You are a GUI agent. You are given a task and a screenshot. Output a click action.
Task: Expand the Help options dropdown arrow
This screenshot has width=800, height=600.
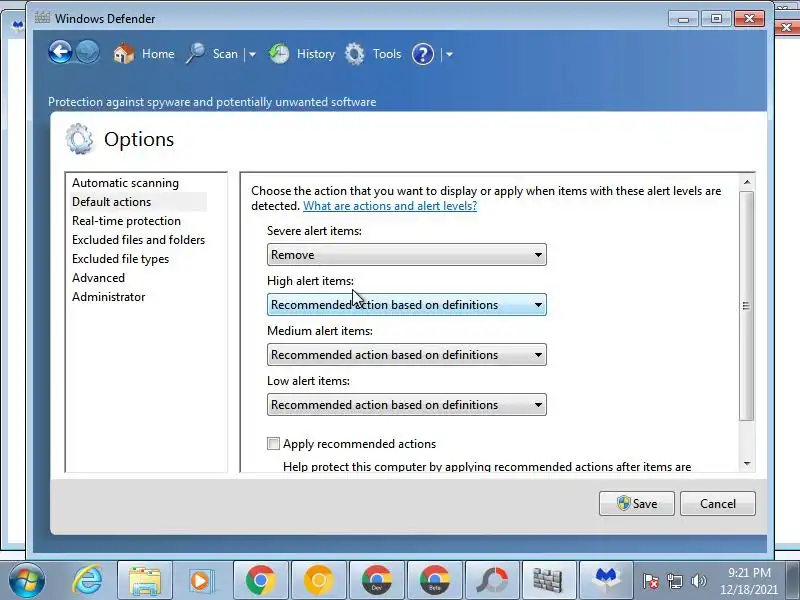449,54
